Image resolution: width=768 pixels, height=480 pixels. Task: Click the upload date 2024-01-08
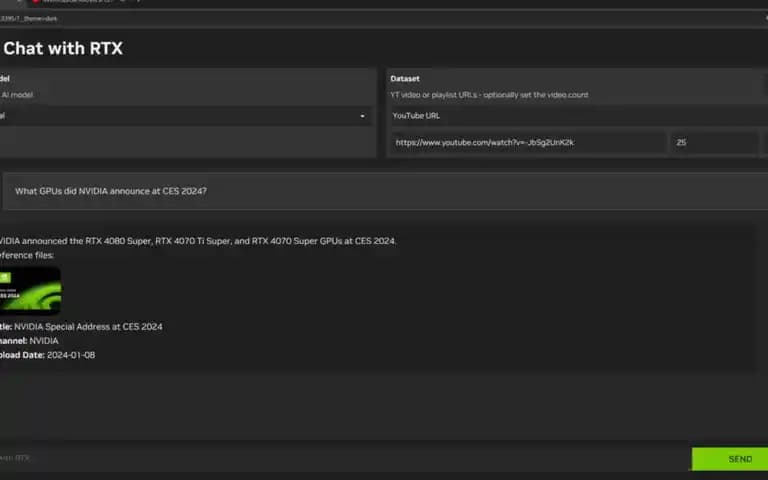(x=71, y=355)
